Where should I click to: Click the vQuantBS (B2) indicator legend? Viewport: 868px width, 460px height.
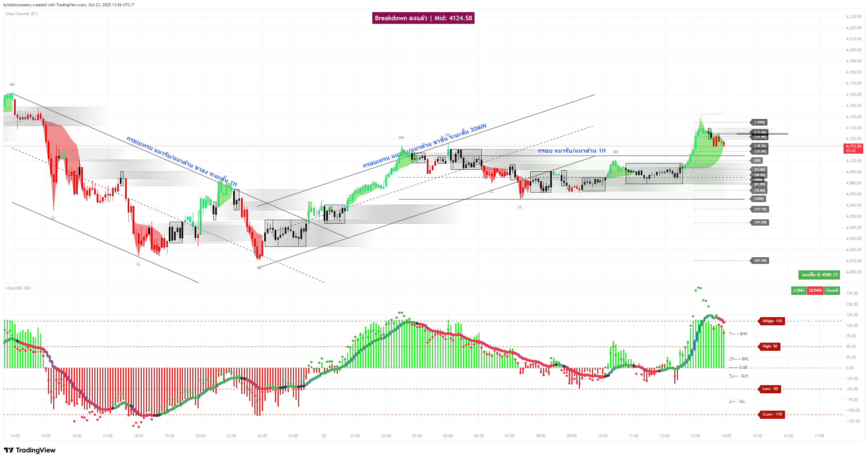tap(18, 288)
